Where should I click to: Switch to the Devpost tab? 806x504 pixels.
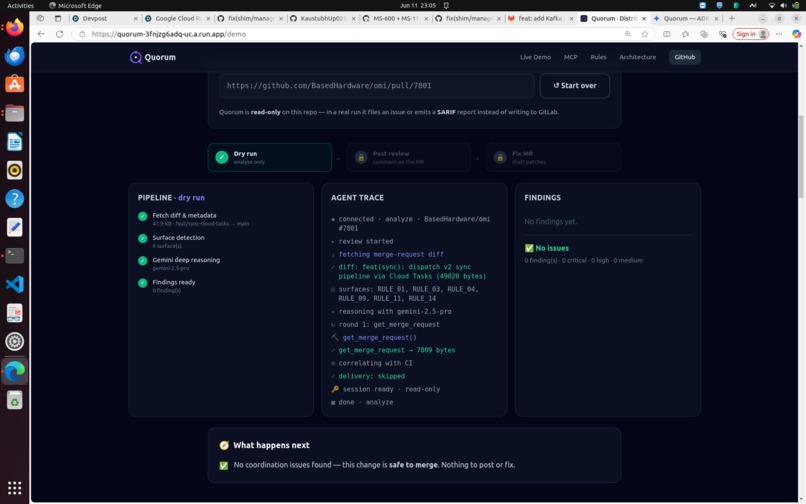105,19
